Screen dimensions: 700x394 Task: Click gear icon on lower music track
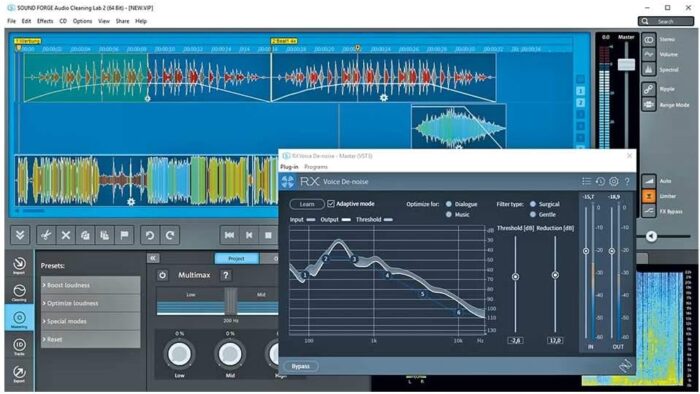131,202
